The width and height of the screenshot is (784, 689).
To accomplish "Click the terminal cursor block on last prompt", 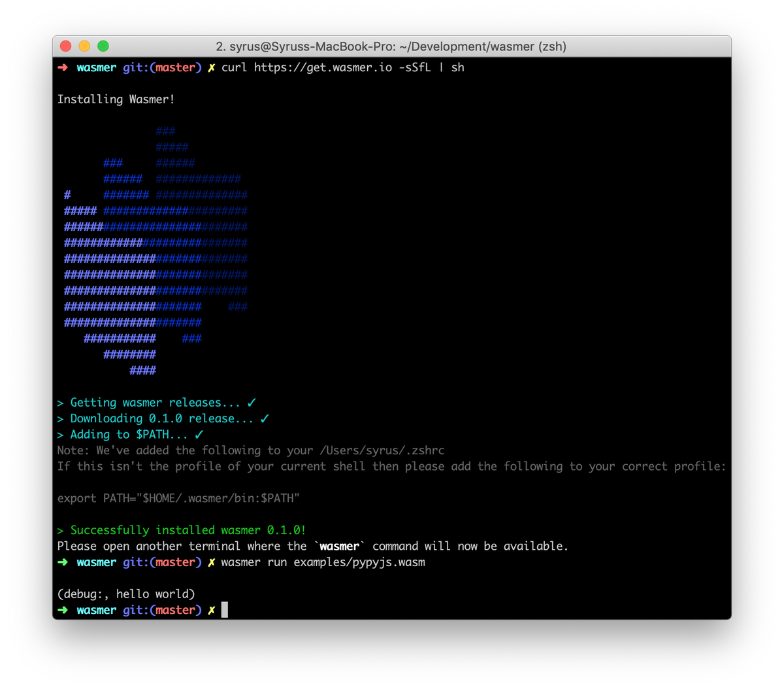I will coord(225,610).
